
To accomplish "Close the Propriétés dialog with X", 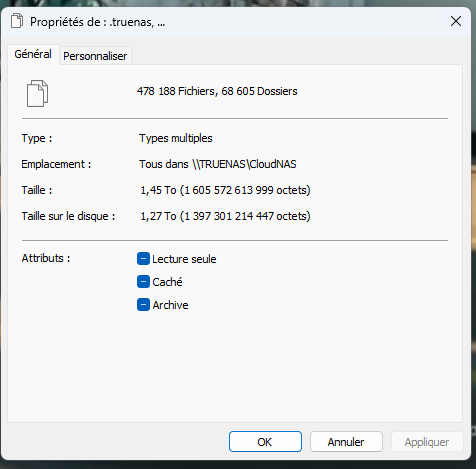I will 456,21.
